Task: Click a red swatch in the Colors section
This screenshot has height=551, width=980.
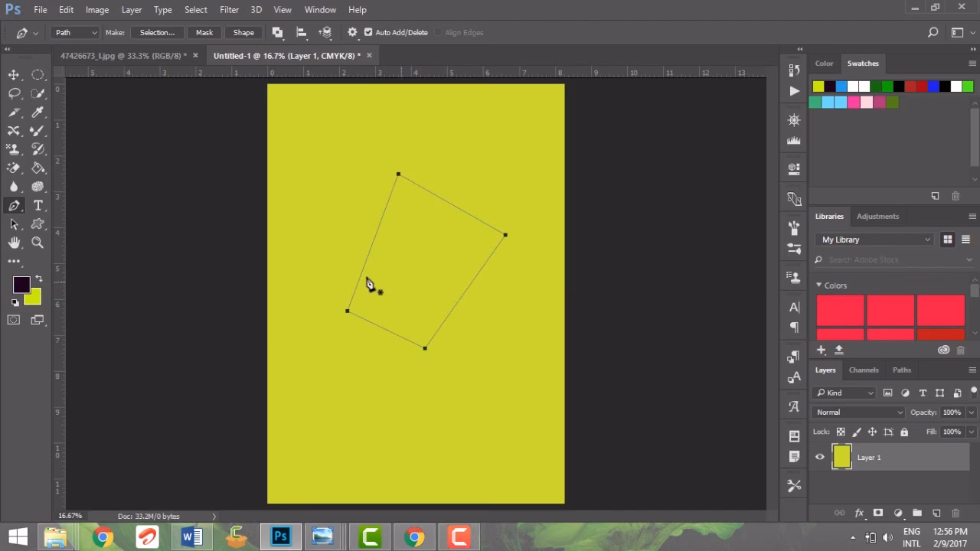Action: (840, 310)
